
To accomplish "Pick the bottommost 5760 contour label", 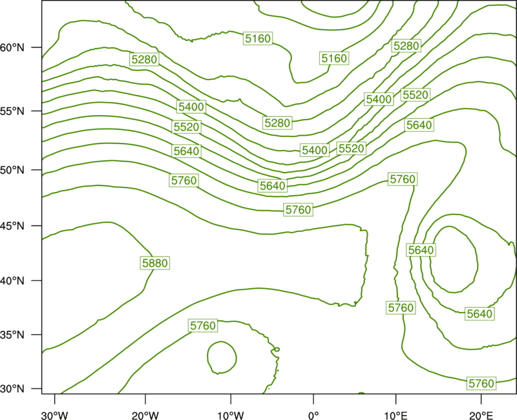I will pyautogui.click(x=481, y=383).
